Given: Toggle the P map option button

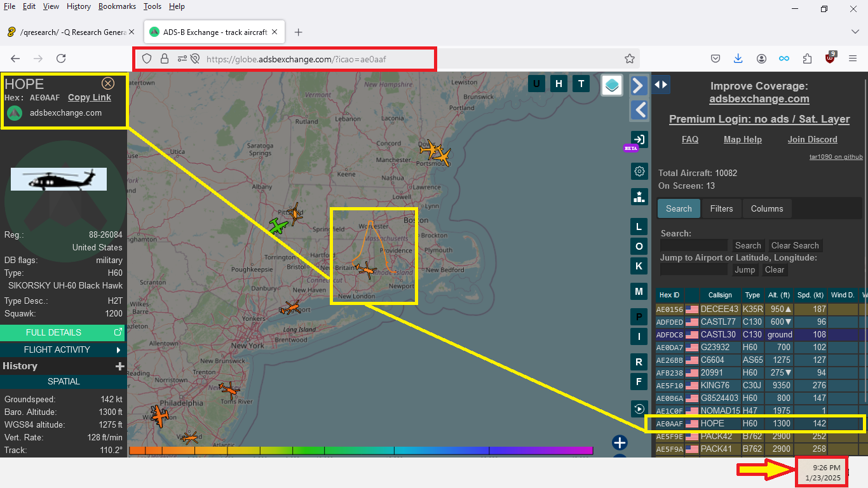Looking at the screenshot, I should click(x=639, y=316).
